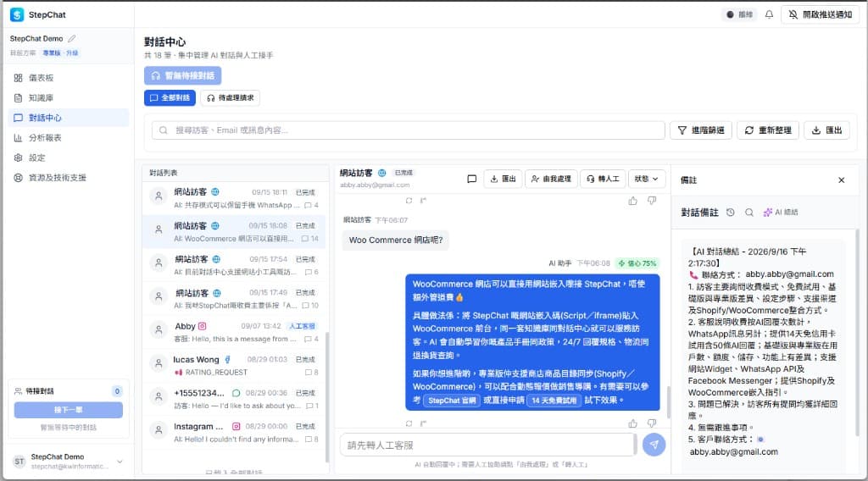
Task: Click the message input field
Action: point(487,445)
